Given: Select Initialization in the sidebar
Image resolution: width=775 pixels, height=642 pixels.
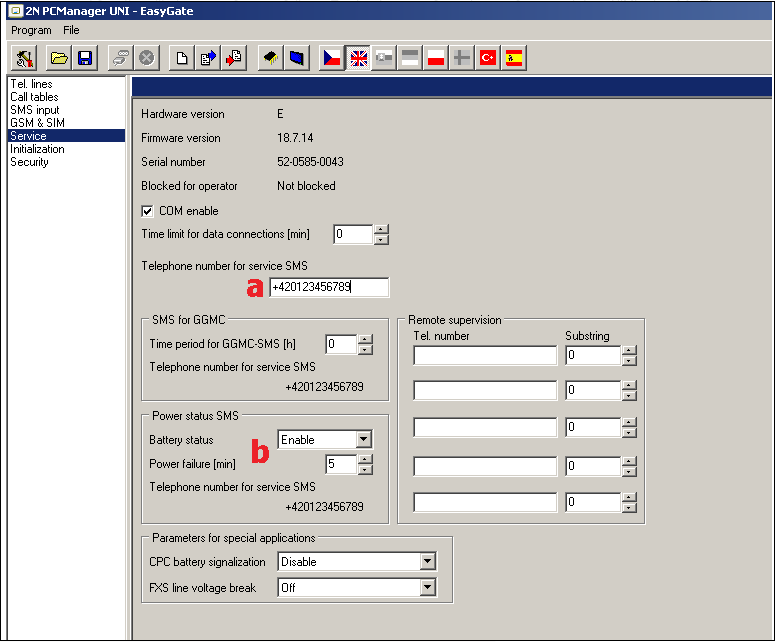Looking at the screenshot, I should tap(37, 149).
